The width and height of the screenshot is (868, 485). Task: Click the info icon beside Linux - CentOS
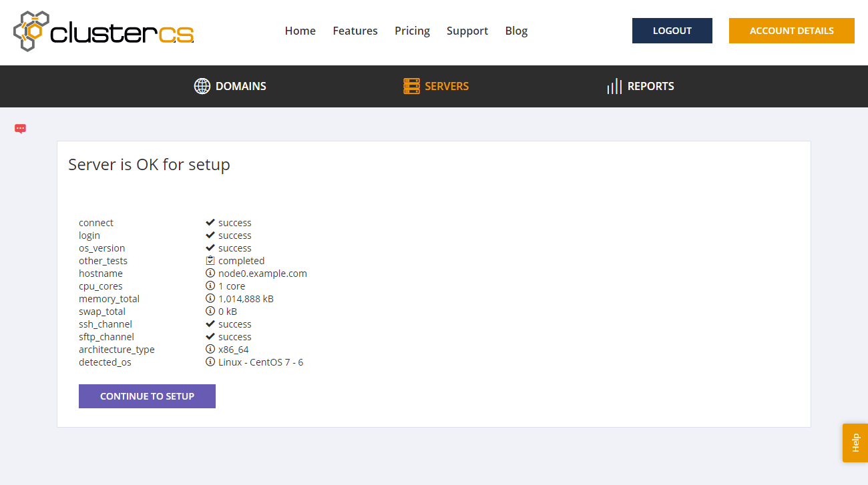click(210, 362)
